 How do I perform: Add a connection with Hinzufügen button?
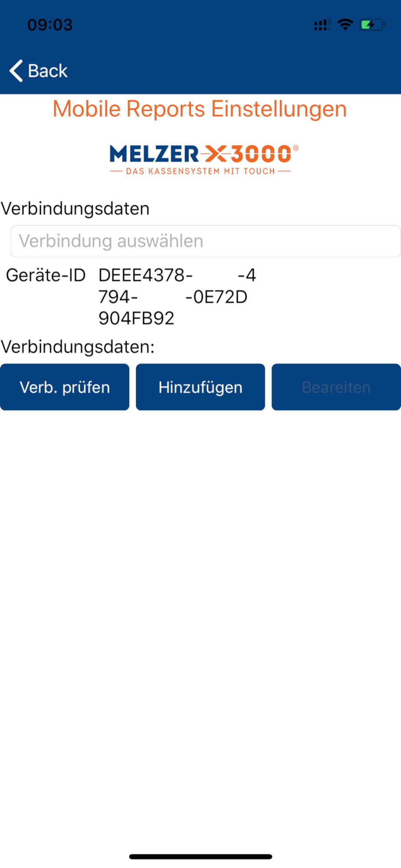(x=200, y=387)
